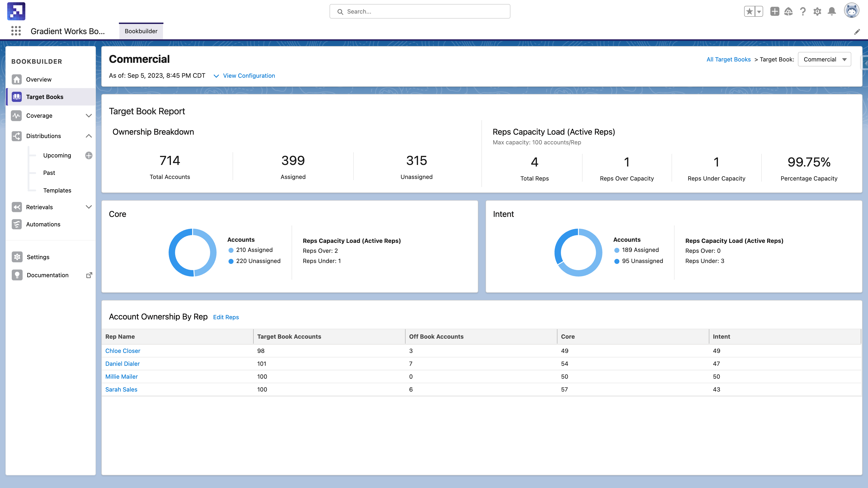Open Past distributions

pyautogui.click(x=49, y=173)
